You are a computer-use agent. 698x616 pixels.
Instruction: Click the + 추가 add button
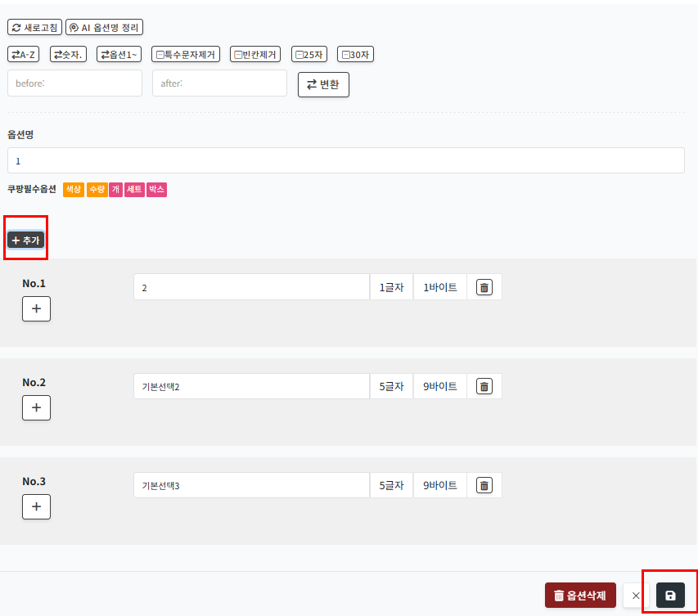pos(26,241)
